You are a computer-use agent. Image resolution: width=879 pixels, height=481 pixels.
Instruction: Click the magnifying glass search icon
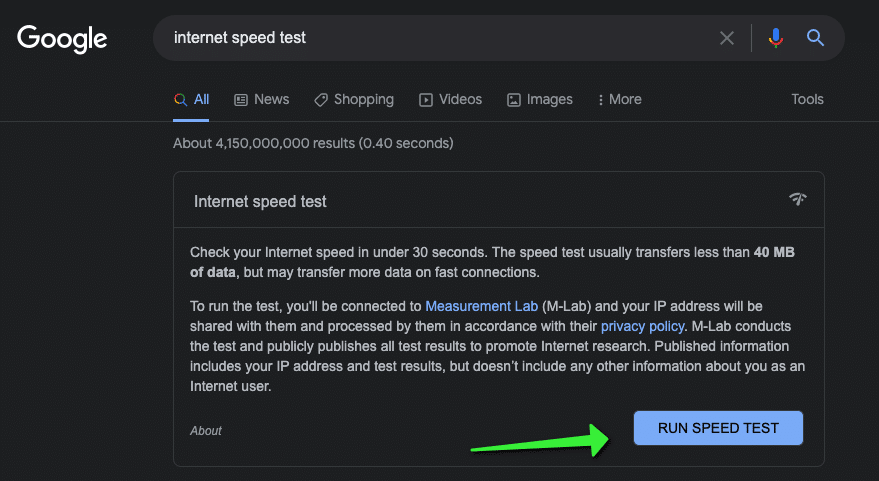(x=815, y=38)
